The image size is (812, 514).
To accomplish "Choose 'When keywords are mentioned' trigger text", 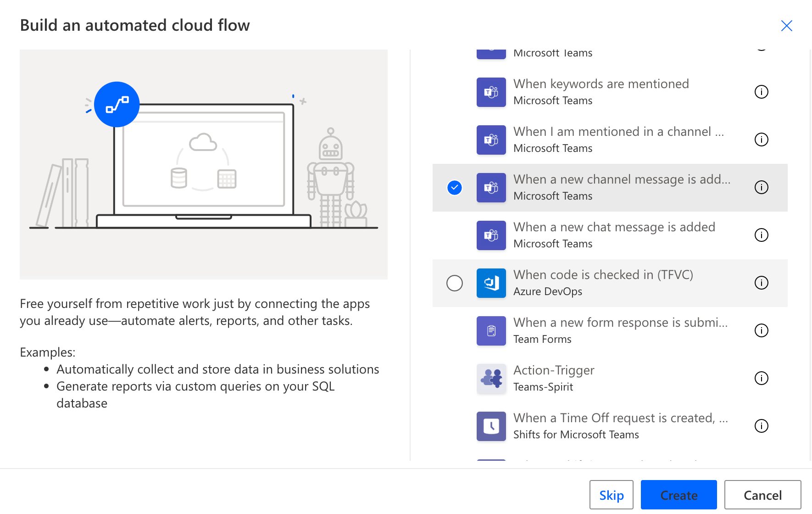I will (x=601, y=84).
